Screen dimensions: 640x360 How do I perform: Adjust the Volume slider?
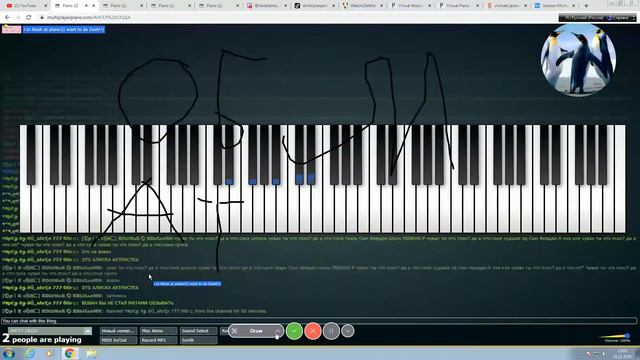click(x=614, y=336)
